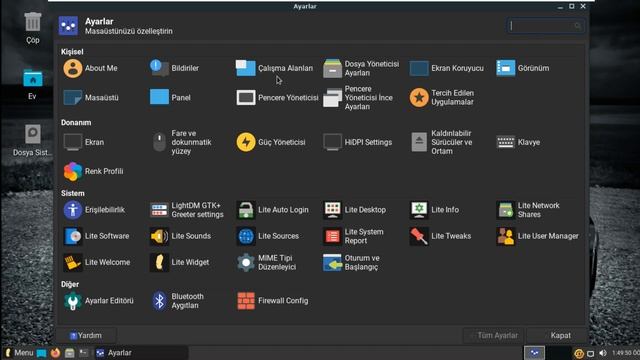Click the Yardım help button
Image resolution: width=640 pixels, height=360 pixels.
tap(86, 336)
